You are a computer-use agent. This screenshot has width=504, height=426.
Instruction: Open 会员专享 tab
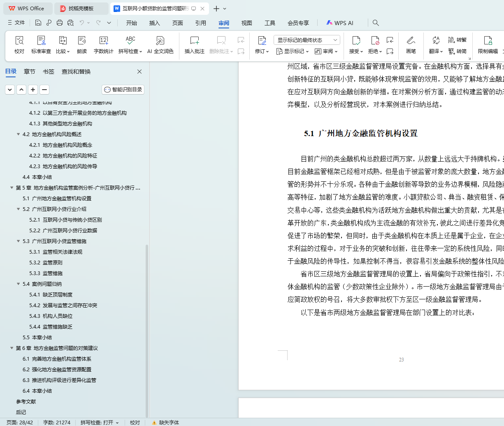tap(298, 23)
